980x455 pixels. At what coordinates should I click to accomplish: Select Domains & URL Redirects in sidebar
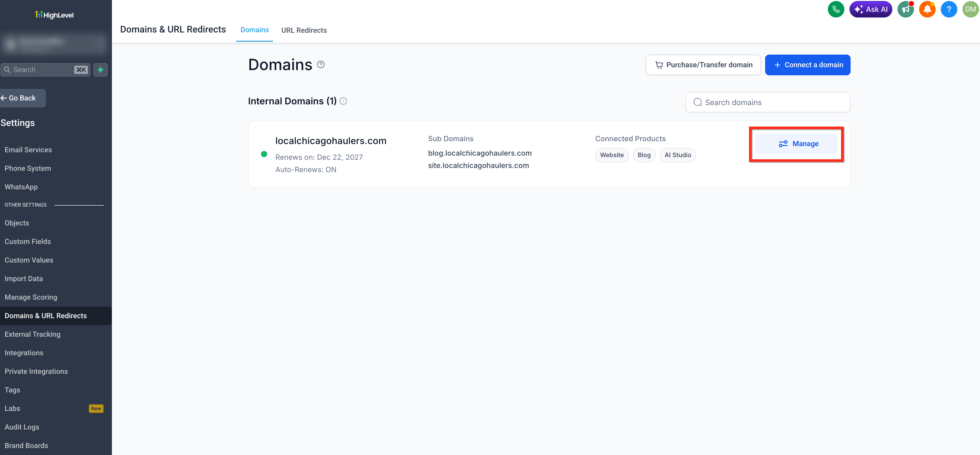56,316
